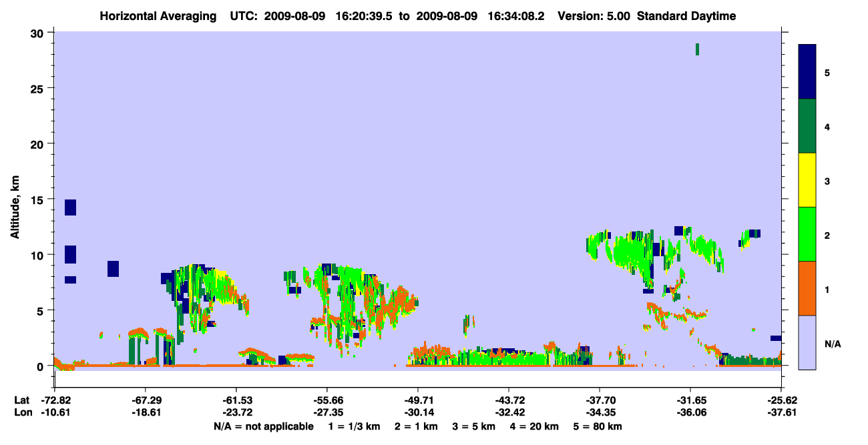Click the end time "16:34:08.2" in title
The image size is (868, 445).
[517, 16]
